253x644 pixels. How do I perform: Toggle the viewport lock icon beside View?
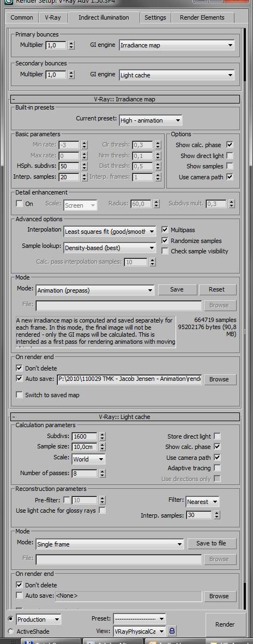[x=172, y=631]
